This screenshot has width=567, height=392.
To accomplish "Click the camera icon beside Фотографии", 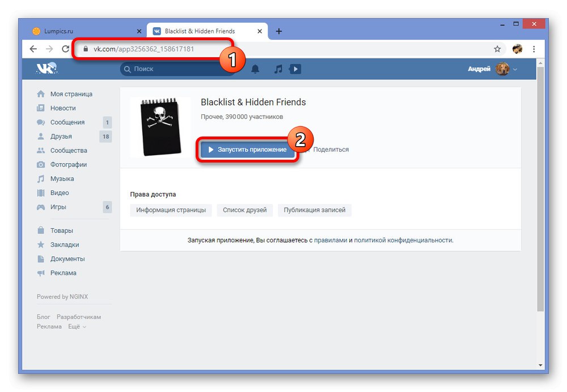I will point(41,164).
